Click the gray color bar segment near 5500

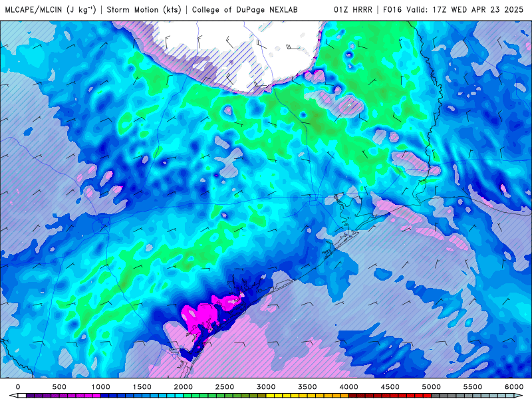(x=469, y=396)
